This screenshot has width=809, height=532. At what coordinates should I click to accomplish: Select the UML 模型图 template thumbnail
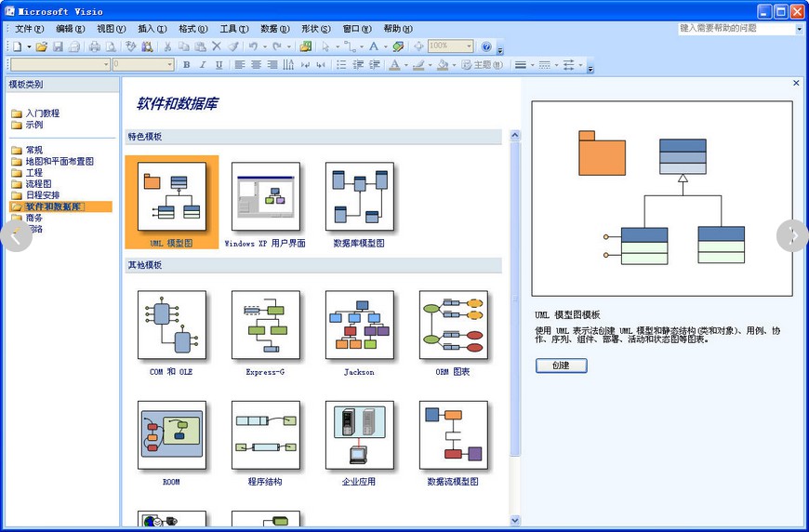click(x=172, y=196)
